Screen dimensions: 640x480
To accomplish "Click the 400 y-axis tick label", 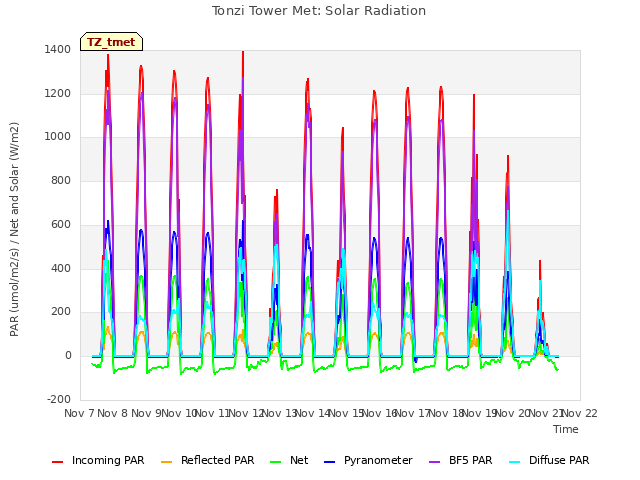I will pyautogui.click(x=61, y=269).
